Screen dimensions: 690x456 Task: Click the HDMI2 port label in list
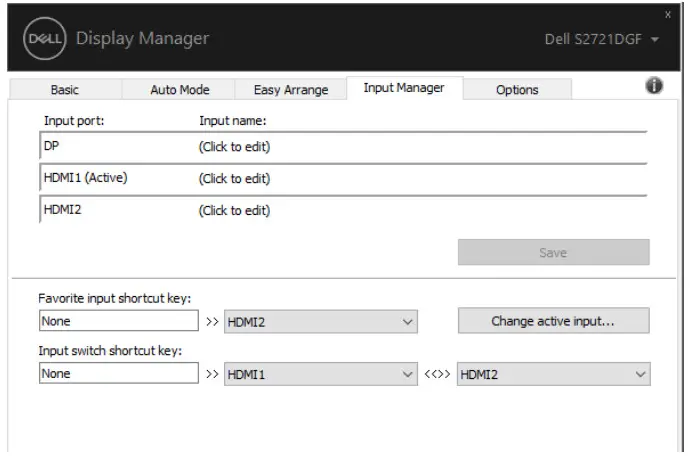click(62, 210)
